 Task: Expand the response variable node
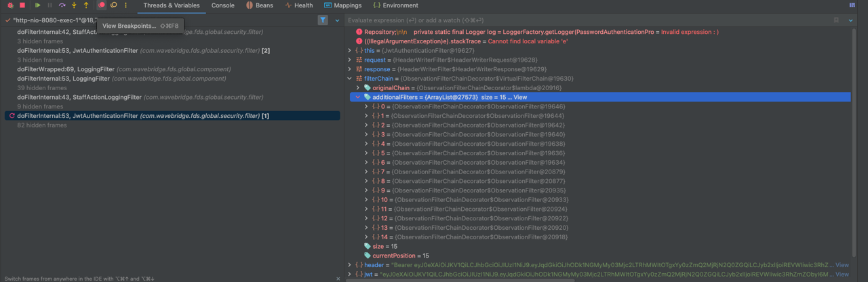(350, 69)
